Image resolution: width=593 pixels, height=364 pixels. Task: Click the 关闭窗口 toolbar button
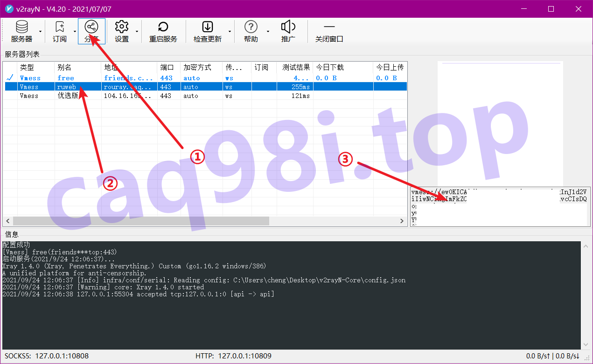tap(329, 32)
